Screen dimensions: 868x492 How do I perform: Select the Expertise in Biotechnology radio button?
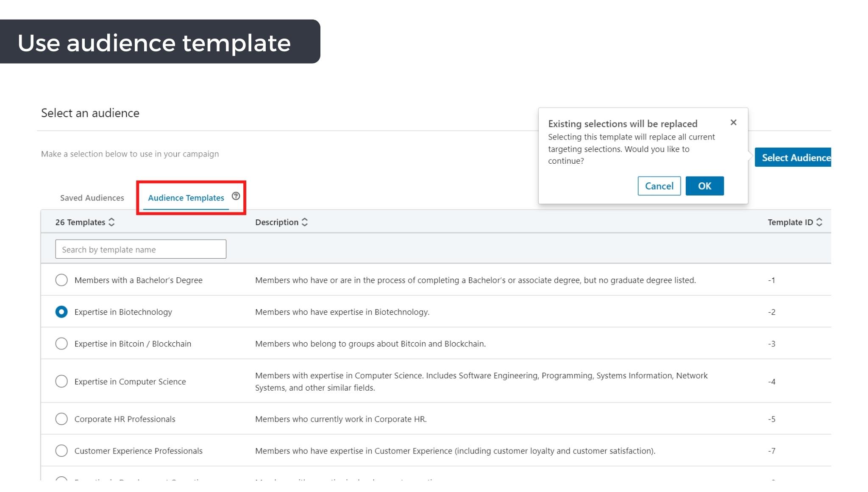pos(61,311)
